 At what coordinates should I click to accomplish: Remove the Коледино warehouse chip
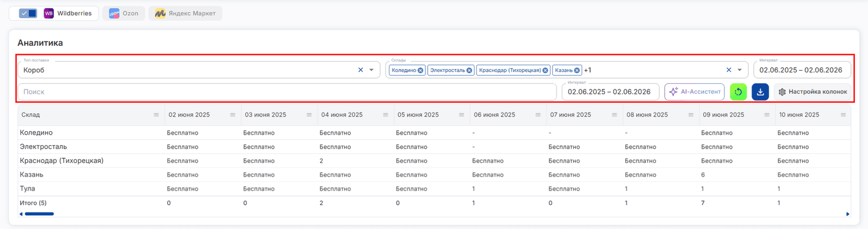point(420,70)
